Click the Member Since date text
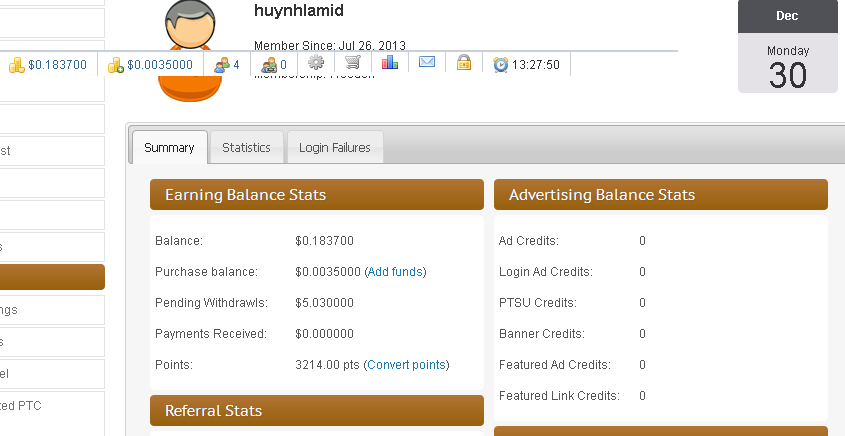Image resolution: width=845 pixels, height=436 pixels. [x=330, y=45]
